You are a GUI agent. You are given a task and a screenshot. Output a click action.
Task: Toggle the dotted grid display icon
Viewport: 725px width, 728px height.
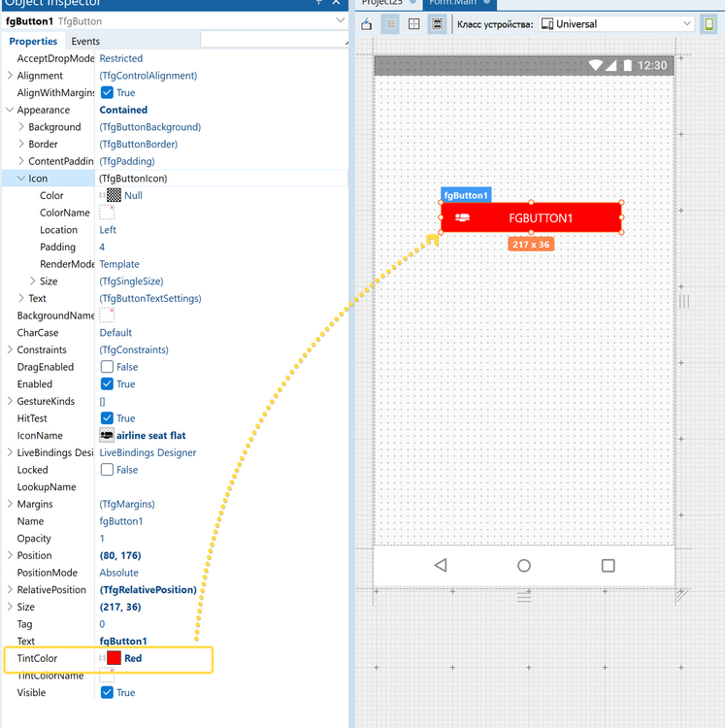click(x=390, y=24)
